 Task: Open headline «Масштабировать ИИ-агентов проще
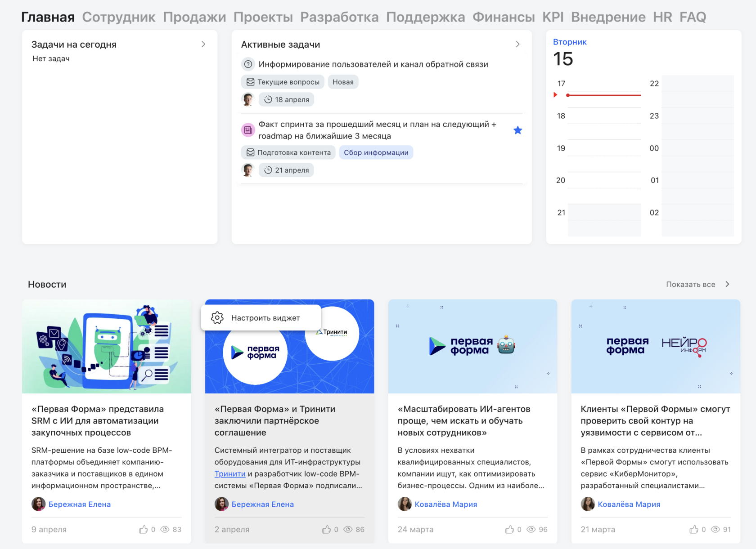(x=464, y=421)
